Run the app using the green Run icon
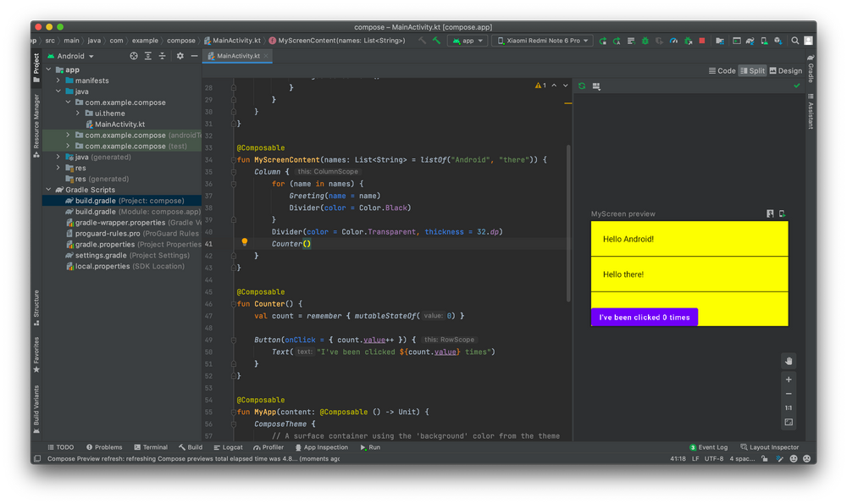Image resolution: width=847 pixels, height=504 pixels. click(603, 40)
